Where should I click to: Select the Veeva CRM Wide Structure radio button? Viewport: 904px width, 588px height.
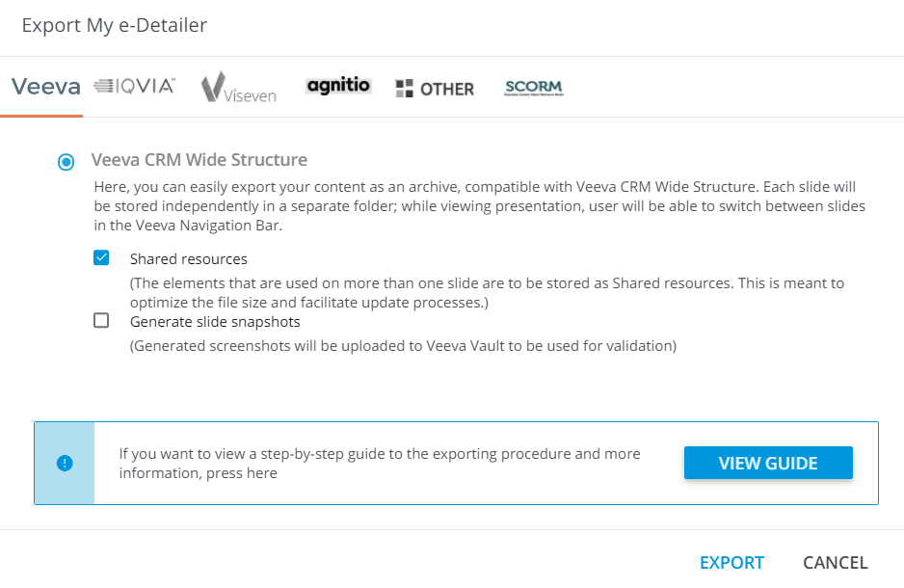tap(66, 161)
